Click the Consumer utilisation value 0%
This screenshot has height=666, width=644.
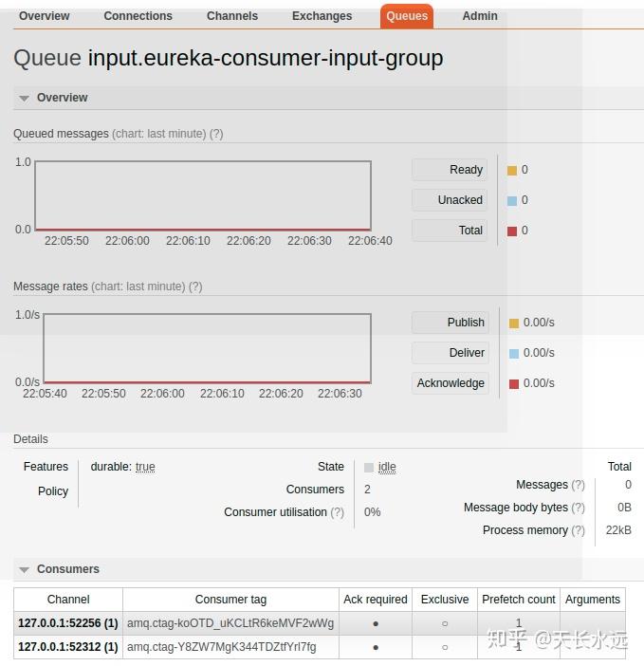point(373,512)
